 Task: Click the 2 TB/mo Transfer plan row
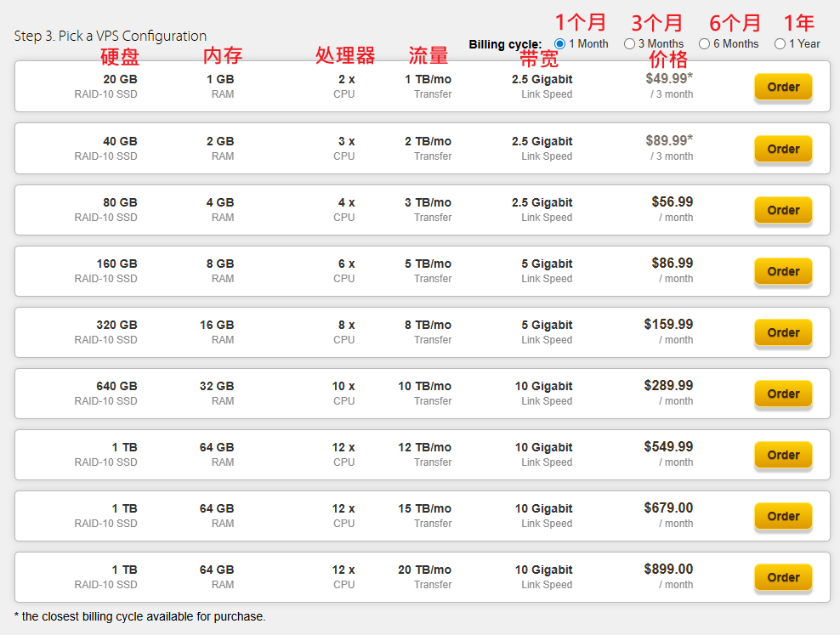point(428,148)
